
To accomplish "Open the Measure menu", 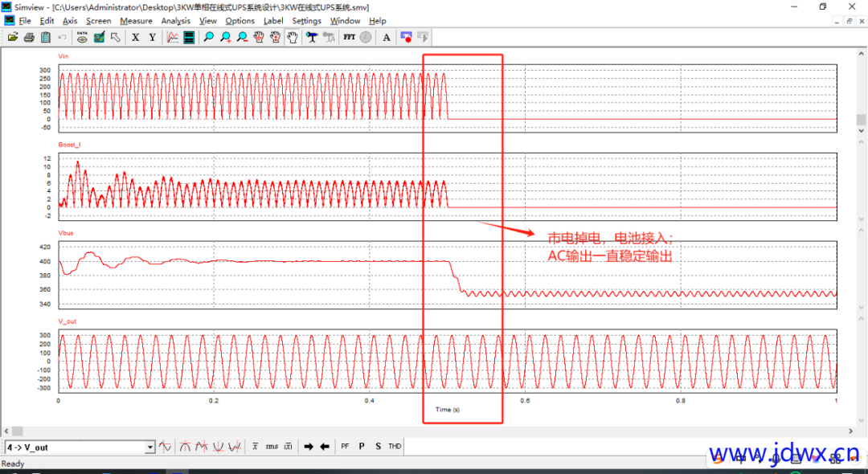I will (x=136, y=21).
